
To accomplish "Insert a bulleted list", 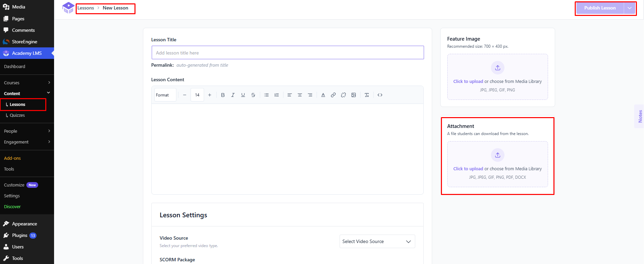I will coord(266,95).
